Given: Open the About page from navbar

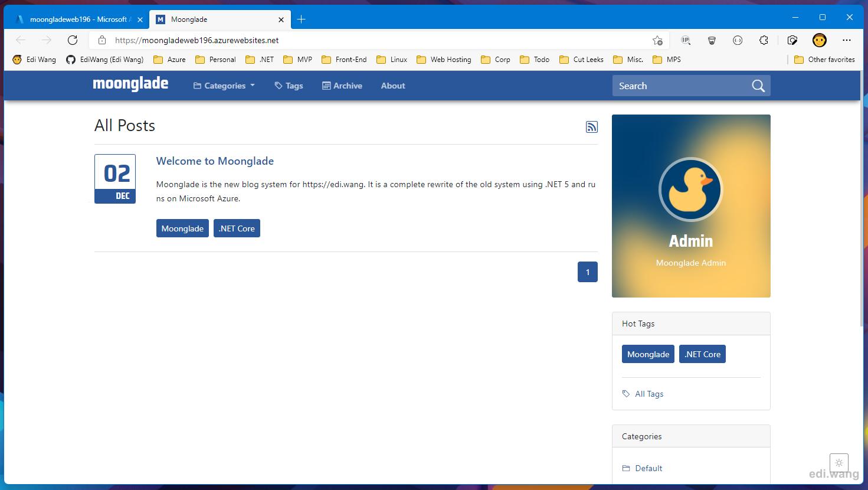Looking at the screenshot, I should click(393, 86).
